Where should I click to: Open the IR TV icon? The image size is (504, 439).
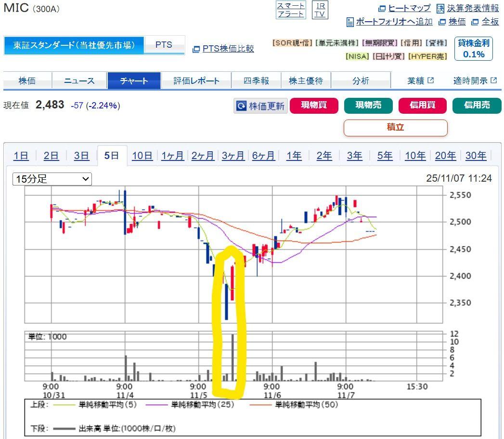pos(320,10)
